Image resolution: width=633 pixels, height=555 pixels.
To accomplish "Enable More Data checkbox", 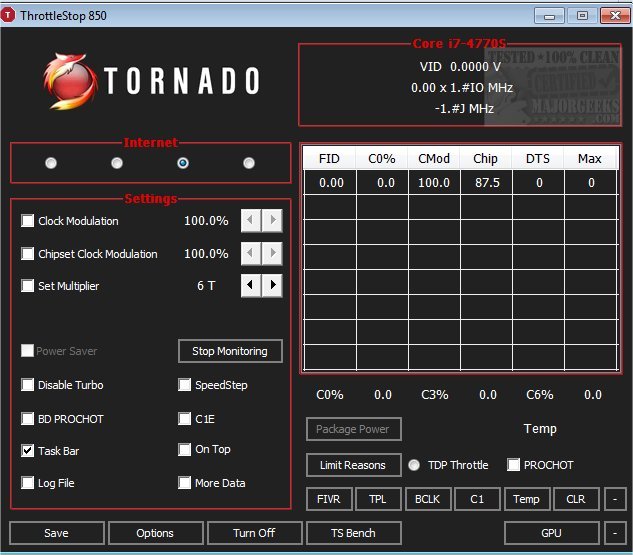I will click(184, 483).
